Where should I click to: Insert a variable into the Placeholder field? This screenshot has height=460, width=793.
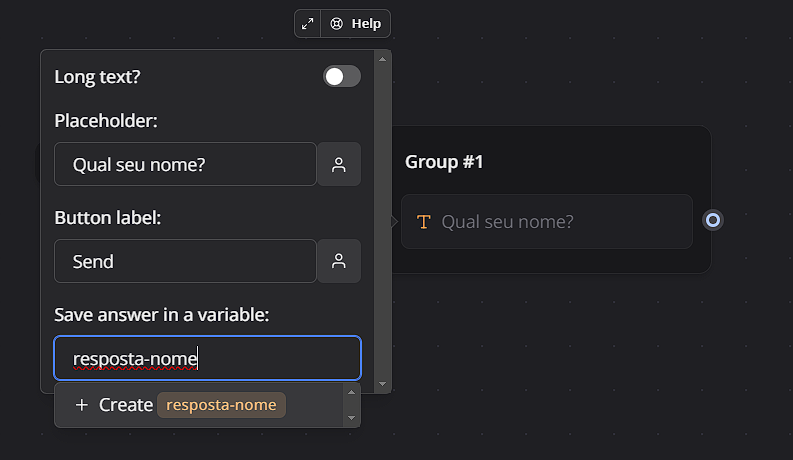[x=339, y=164]
